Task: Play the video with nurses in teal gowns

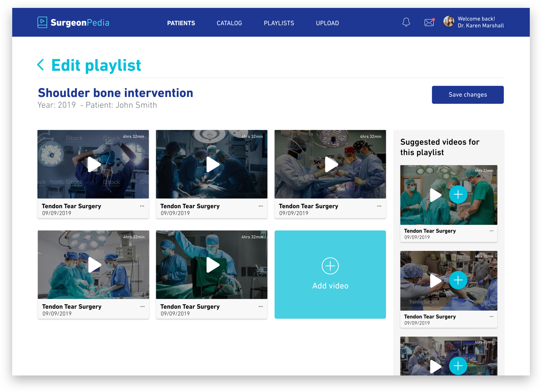Action: pos(95,265)
